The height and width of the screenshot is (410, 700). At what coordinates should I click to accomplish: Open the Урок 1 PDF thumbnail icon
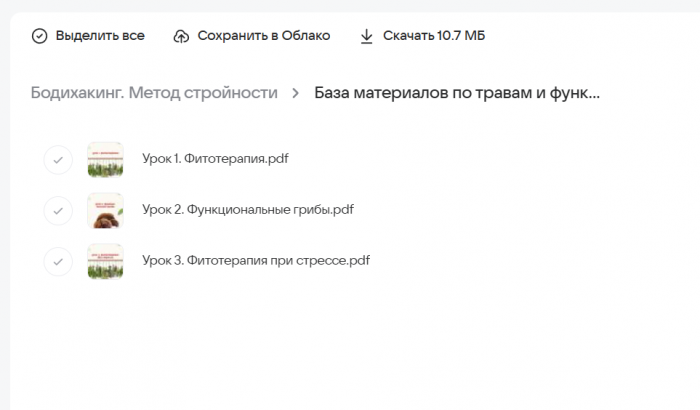pos(106,158)
